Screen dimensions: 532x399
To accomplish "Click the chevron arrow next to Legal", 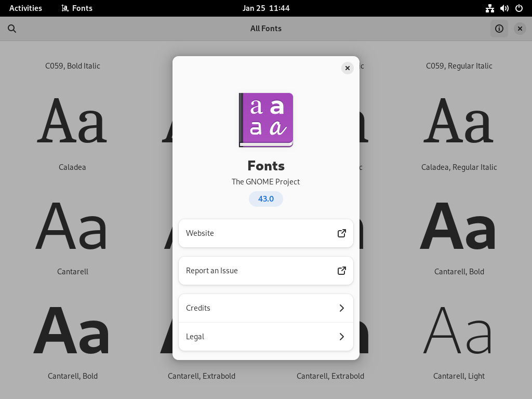I will coord(342,337).
